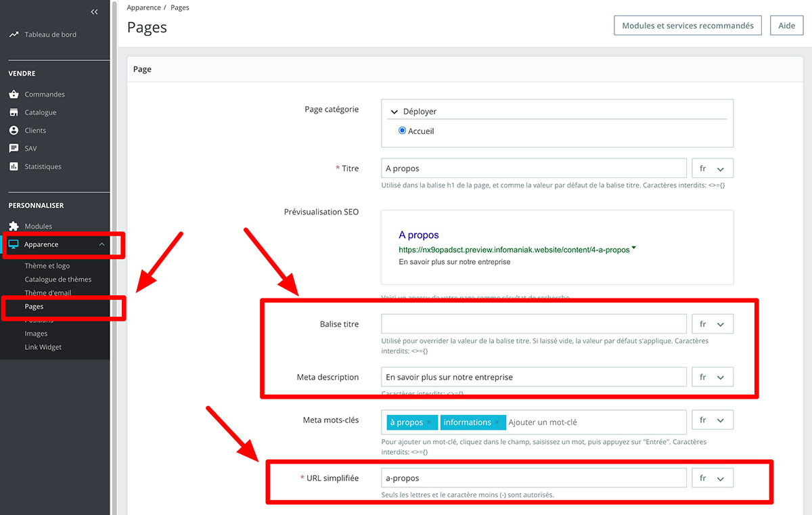812x515 pixels.
Task: Select the Accueil radio button
Action: pos(403,131)
